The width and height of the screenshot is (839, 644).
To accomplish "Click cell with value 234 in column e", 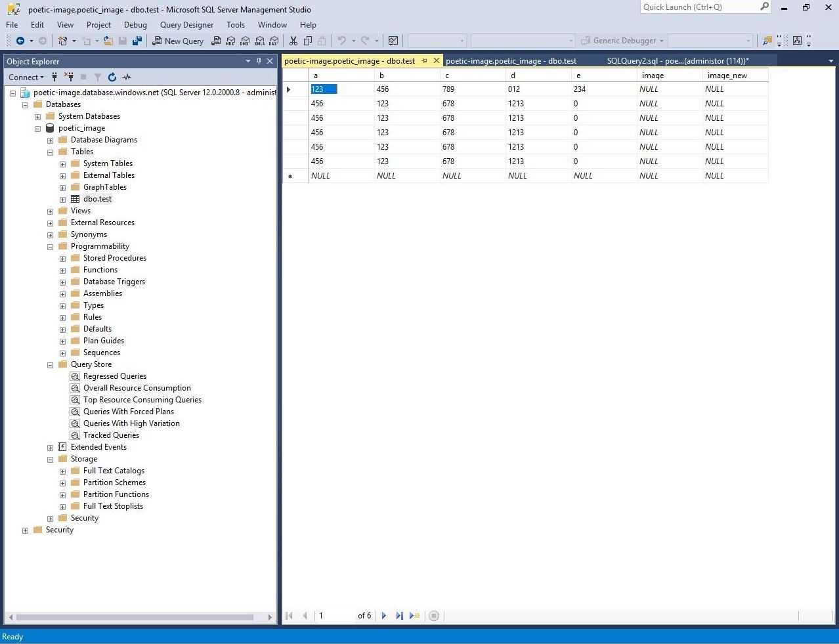I will 604,89.
